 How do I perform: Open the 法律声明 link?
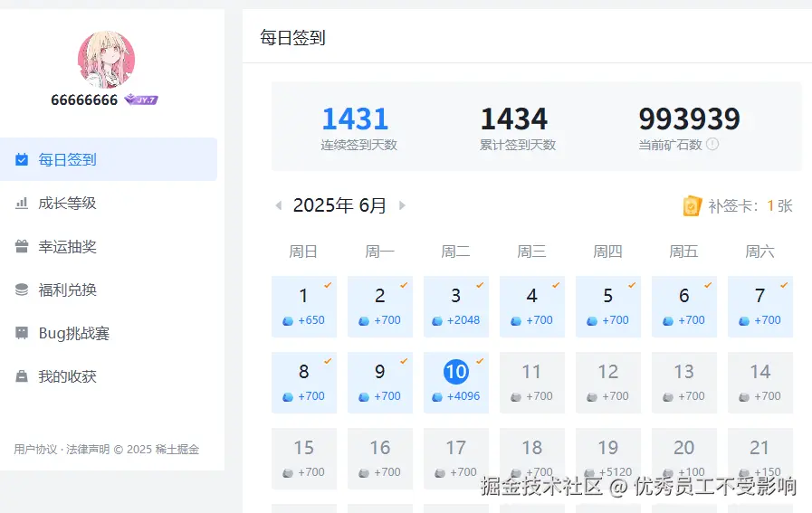[x=88, y=450]
